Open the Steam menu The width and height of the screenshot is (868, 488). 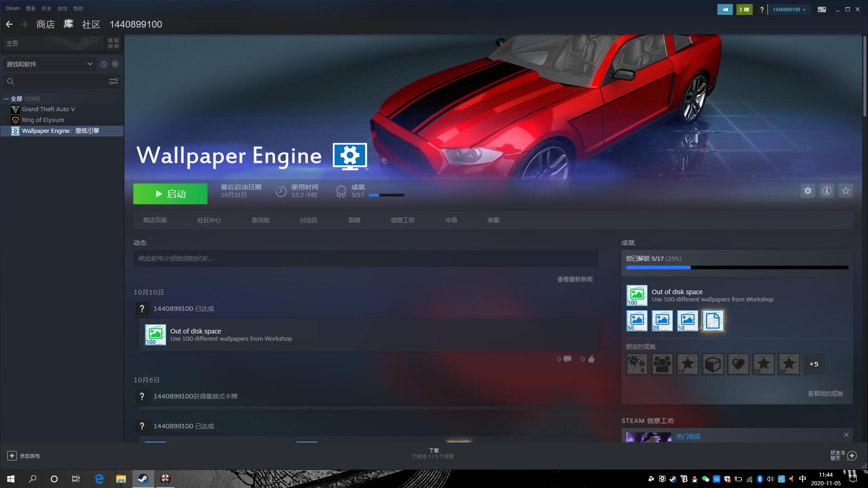[13, 9]
